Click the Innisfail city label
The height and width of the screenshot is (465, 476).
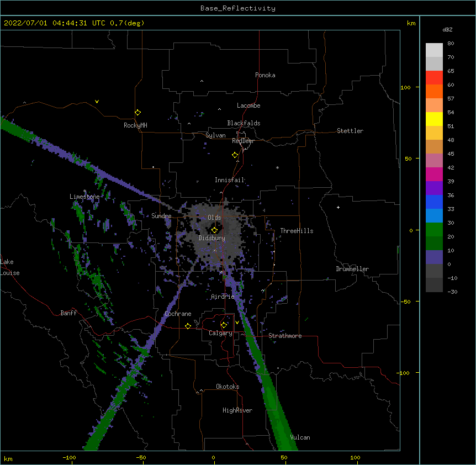(x=230, y=180)
